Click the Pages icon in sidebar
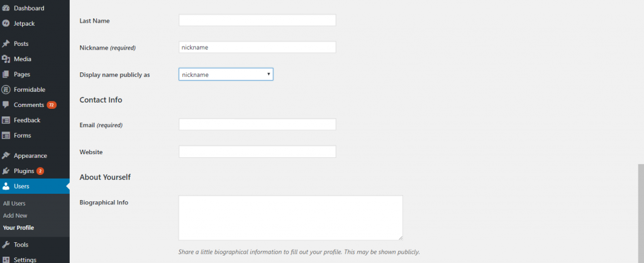Screen dimensions: 644x263 click(6, 74)
